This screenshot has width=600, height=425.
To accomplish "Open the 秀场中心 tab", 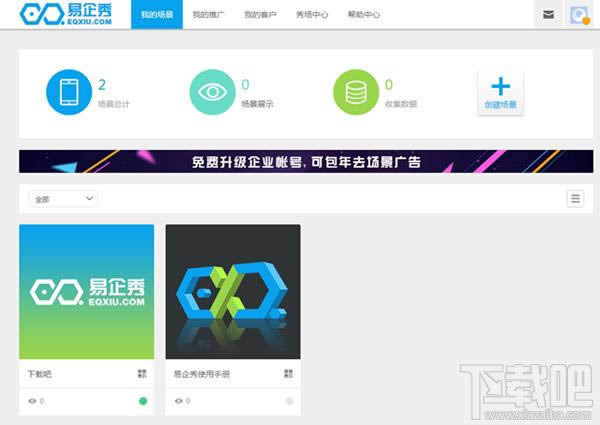I will pos(312,15).
